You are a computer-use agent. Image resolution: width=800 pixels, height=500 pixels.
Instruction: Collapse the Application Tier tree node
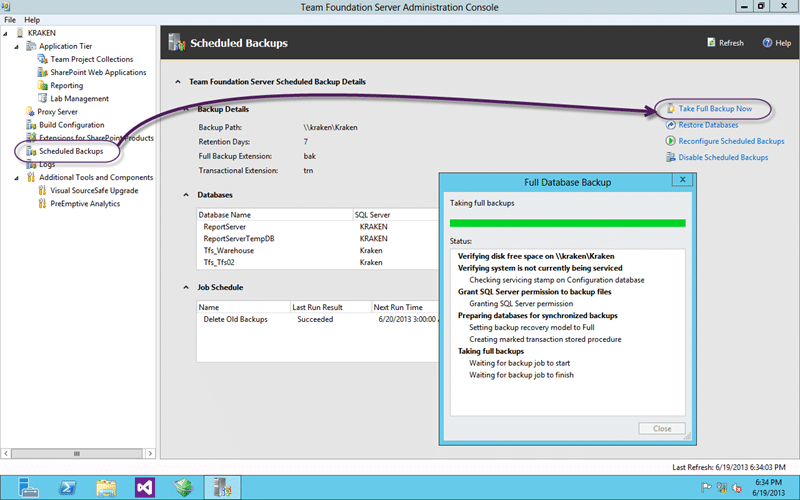pos(17,47)
